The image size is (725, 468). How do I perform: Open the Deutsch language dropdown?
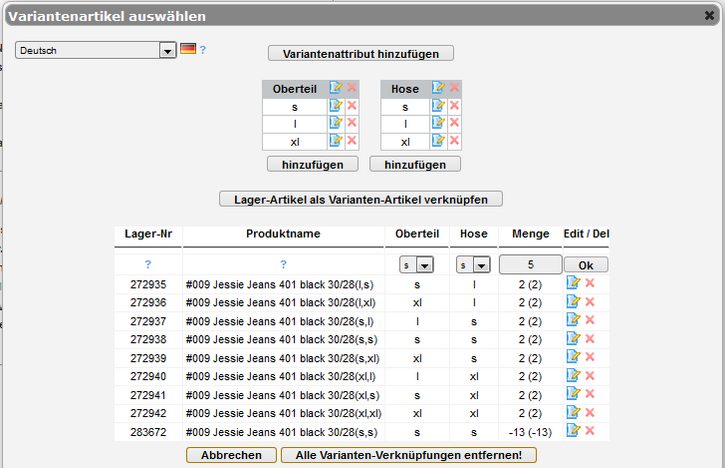tap(96, 50)
